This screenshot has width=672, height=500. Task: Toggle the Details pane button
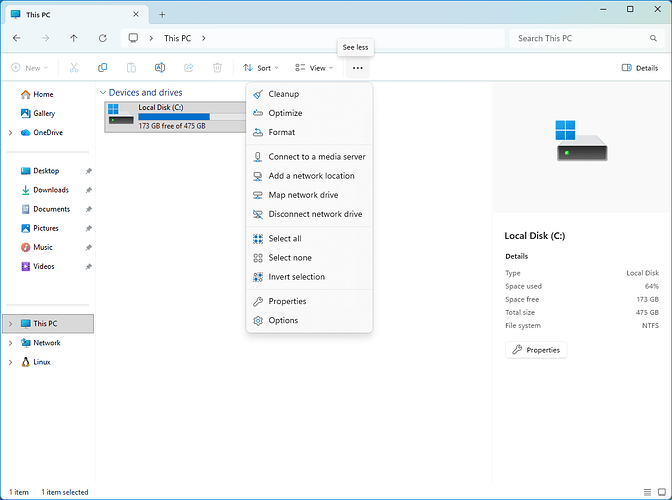639,68
